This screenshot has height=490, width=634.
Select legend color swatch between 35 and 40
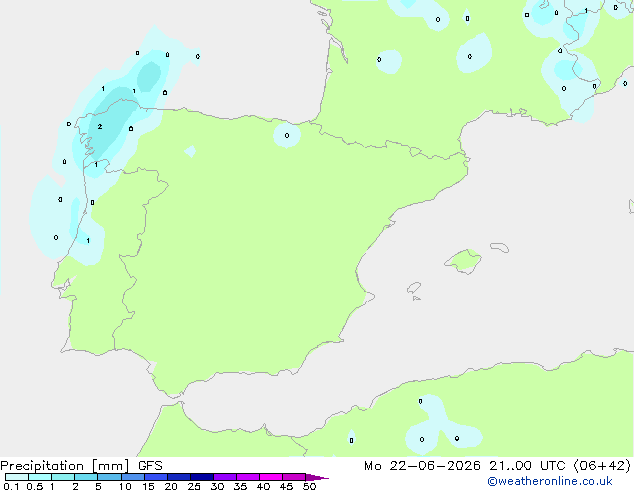pos(248,477)
